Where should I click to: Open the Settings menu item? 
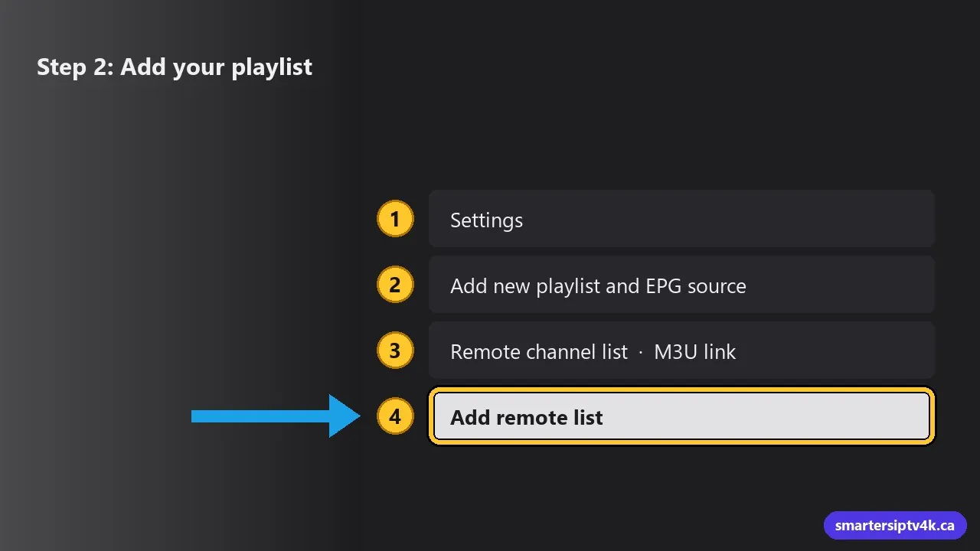(681, 220)
